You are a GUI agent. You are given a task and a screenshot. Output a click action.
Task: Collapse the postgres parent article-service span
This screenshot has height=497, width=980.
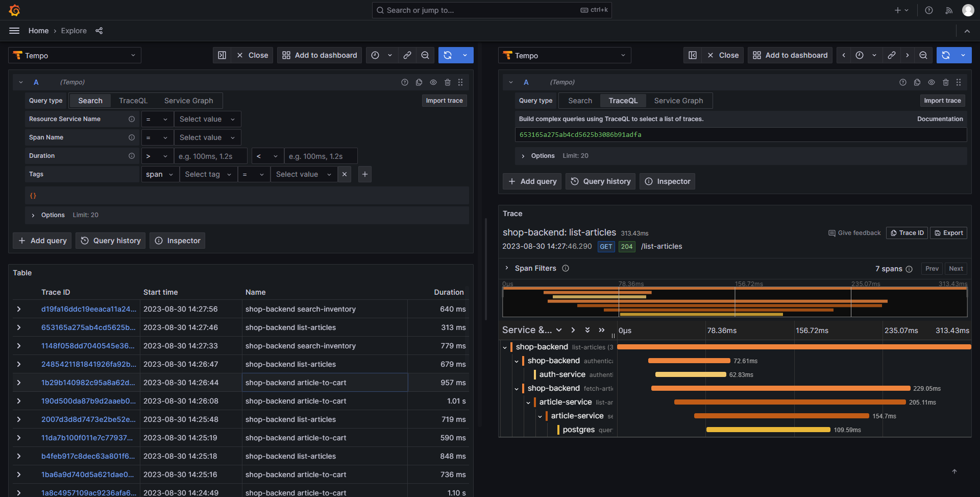pos(540,416)
